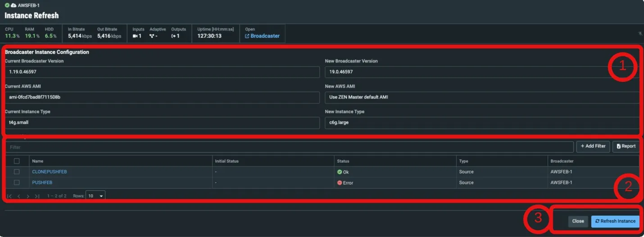This screenshot has width=644, height=237.
Task: Click the Add Filter button
Action: click(x=593, y=146)
